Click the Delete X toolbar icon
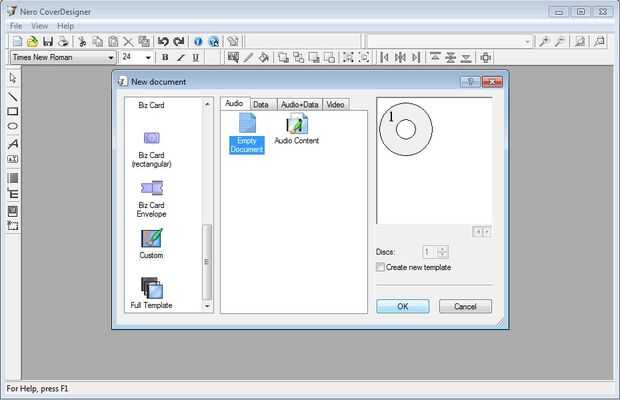 tap(129, 42)
